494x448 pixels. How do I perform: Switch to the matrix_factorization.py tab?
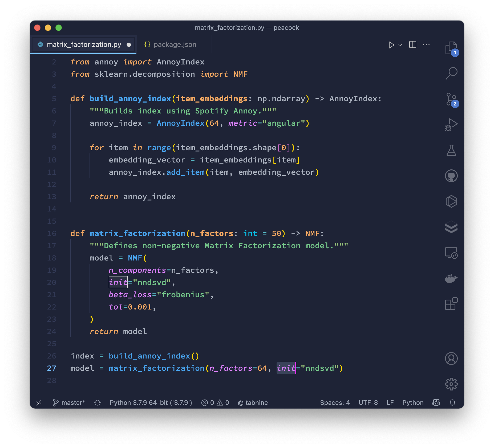pos(84,44)
